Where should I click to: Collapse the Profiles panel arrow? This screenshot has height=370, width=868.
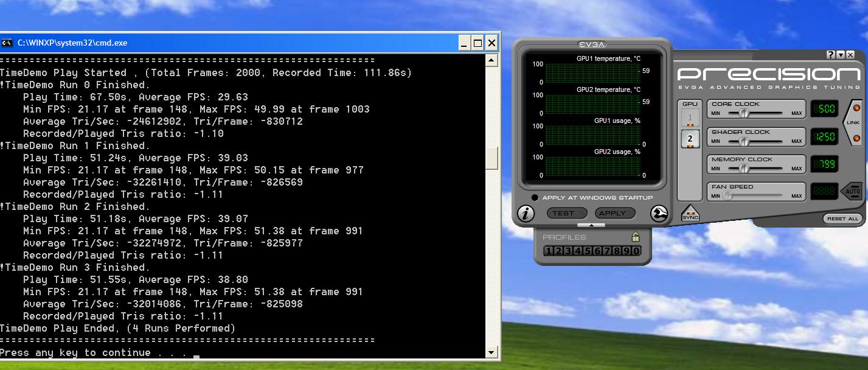[591, 225]
